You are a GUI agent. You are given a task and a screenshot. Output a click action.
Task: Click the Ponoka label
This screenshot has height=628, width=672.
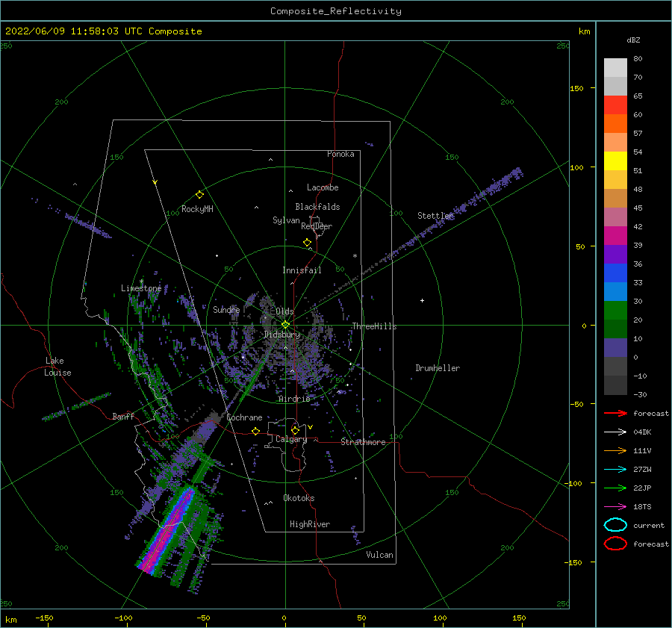(340, 154)
